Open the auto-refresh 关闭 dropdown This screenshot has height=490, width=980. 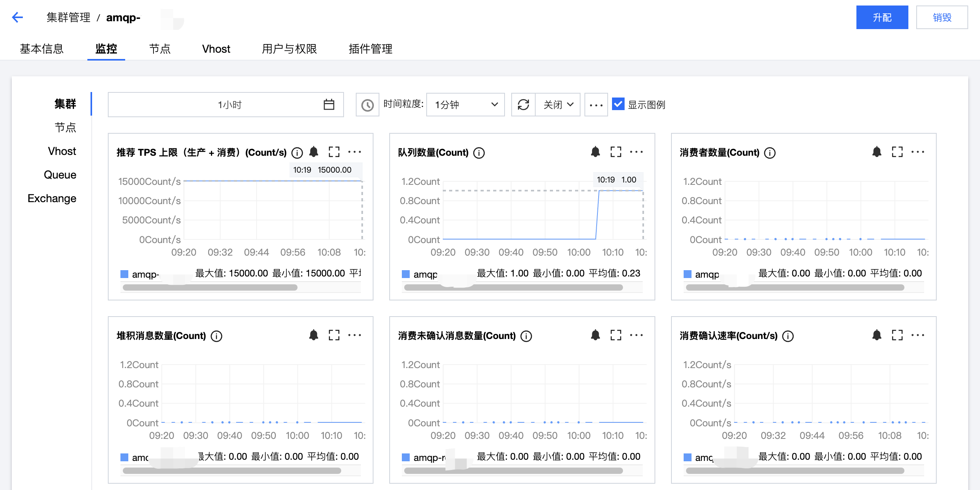click(x=558, y=105)
